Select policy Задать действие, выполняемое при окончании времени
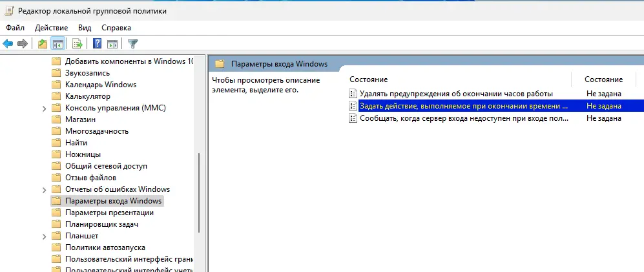The width and height of the screenshot is (644, 272). point(464,106)
